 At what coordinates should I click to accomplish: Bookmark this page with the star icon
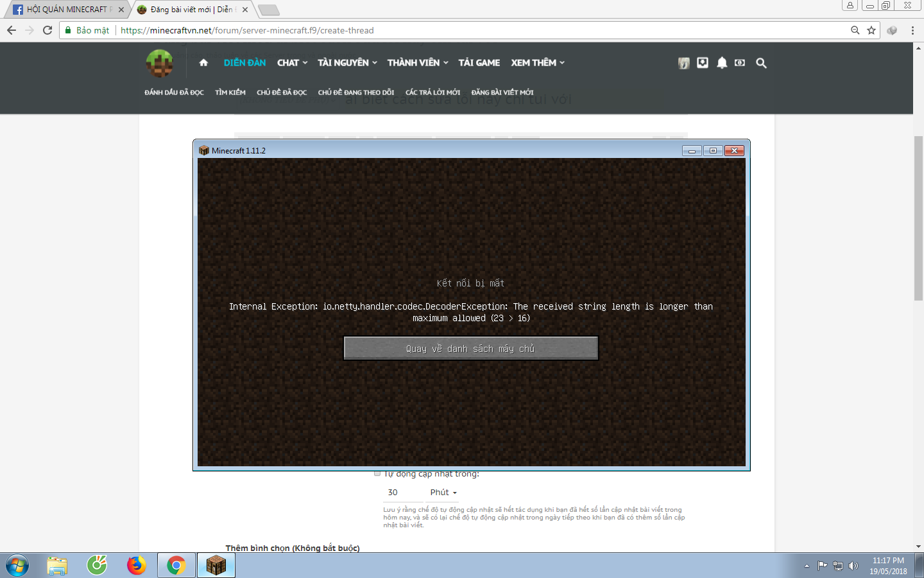click(x=871, y=30)
